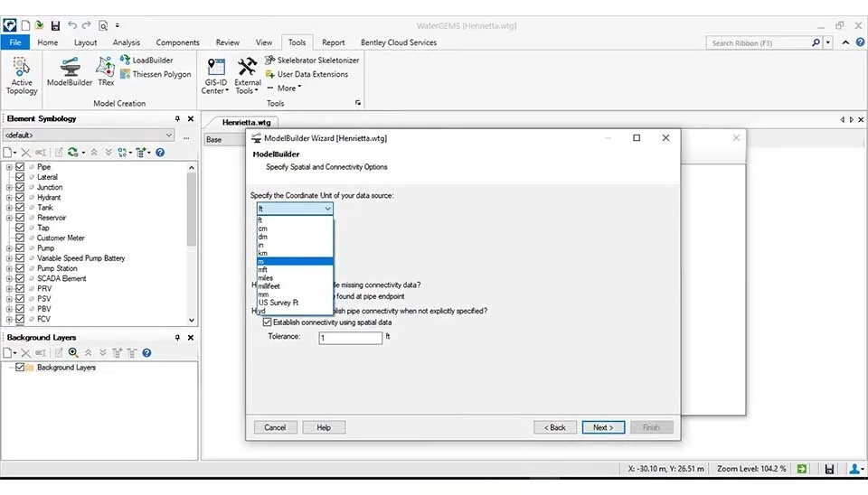Switch to the Analysis ribbon tab

point(127,42)
